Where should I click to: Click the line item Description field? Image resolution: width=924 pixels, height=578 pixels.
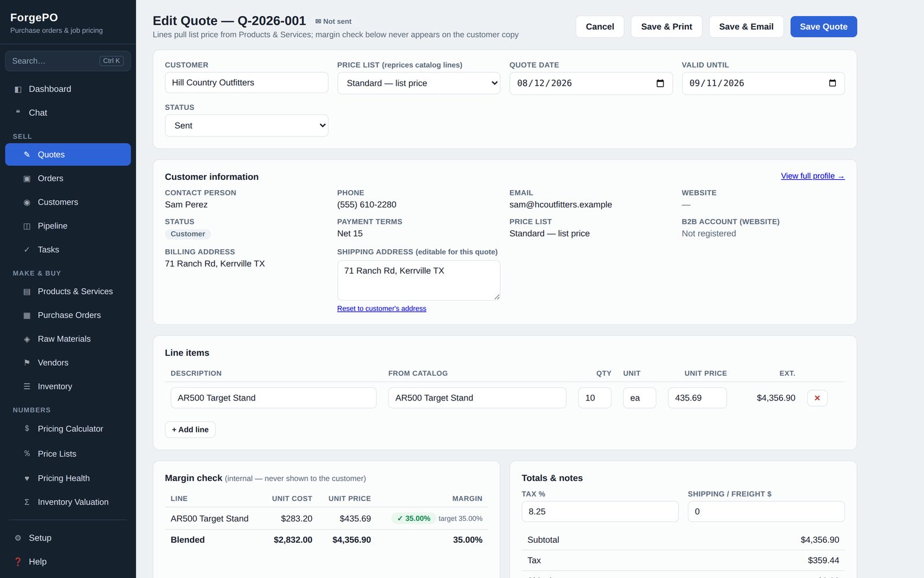click(x=274, y=398)
